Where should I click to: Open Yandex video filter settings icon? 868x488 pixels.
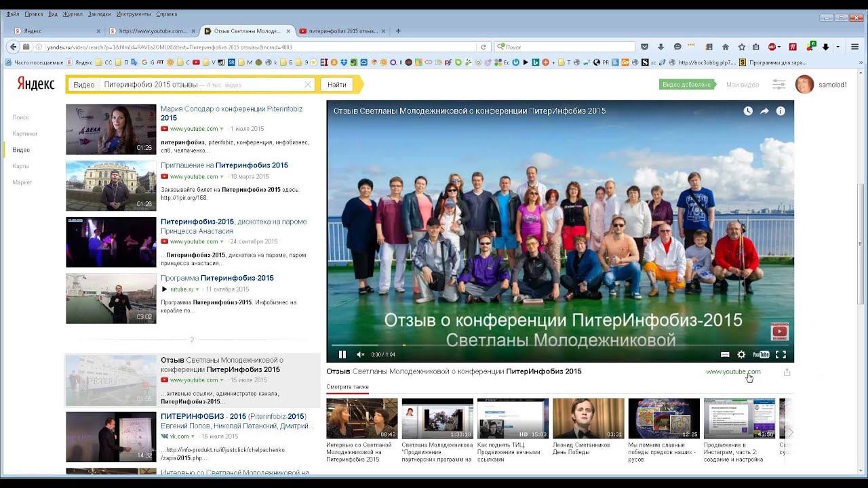click(x=778, y=85)
